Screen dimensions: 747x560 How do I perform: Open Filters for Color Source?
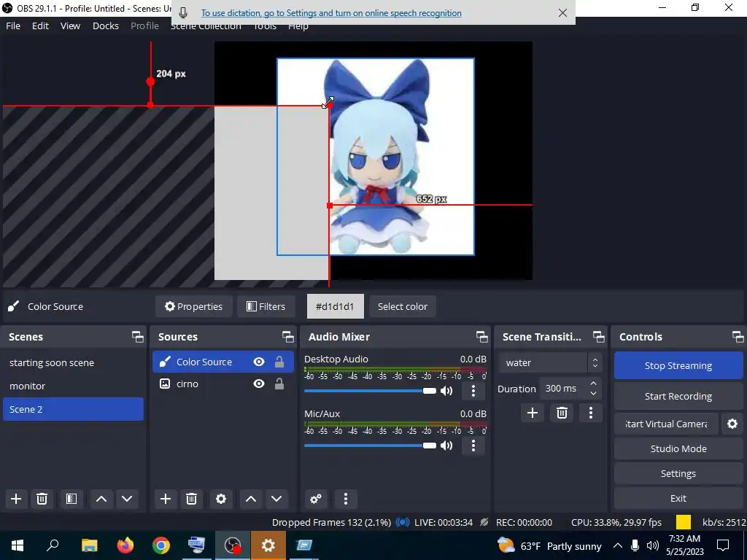coord(266,306)
